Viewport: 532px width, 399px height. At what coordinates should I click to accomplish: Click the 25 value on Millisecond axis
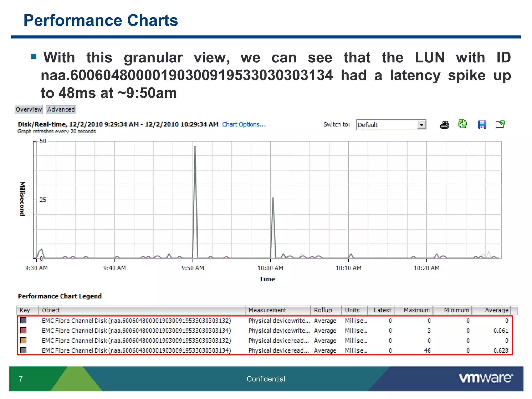43,200
